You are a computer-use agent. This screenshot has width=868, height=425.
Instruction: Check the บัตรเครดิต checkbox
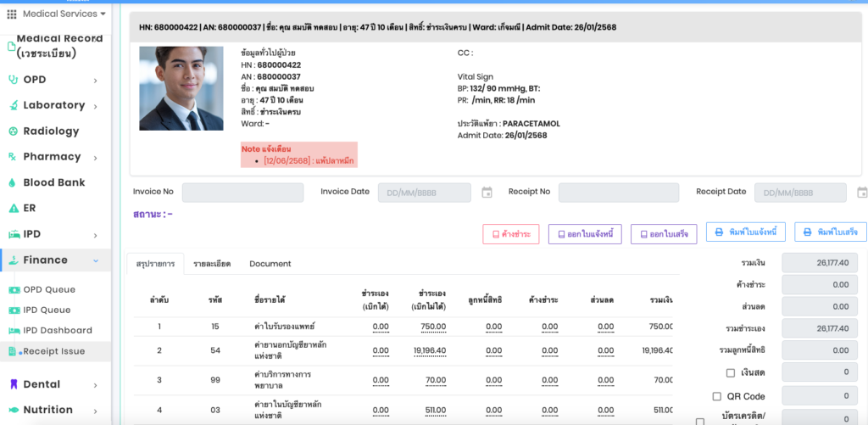click(700, 421)
